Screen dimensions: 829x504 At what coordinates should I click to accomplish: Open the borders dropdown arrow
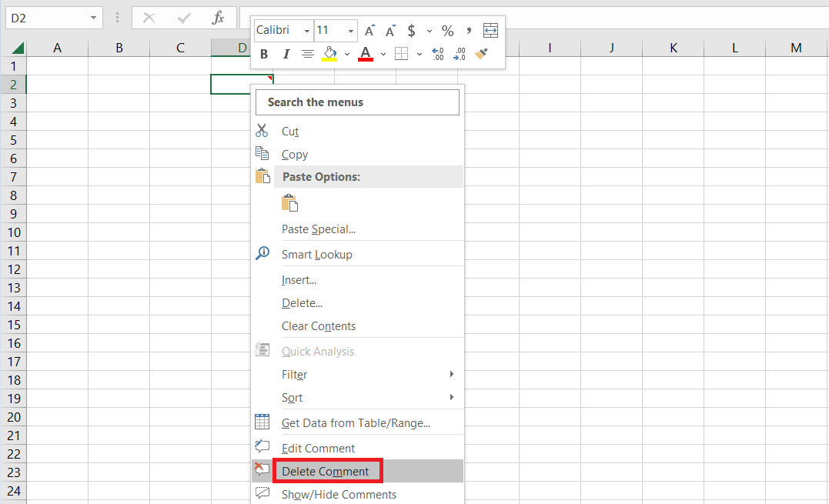[420, 54]
